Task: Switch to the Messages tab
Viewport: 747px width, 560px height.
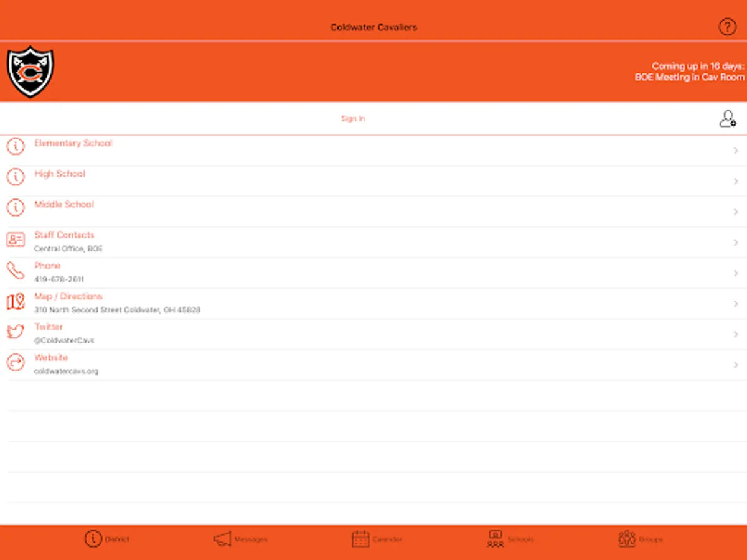Action: [x=240, y=539]
